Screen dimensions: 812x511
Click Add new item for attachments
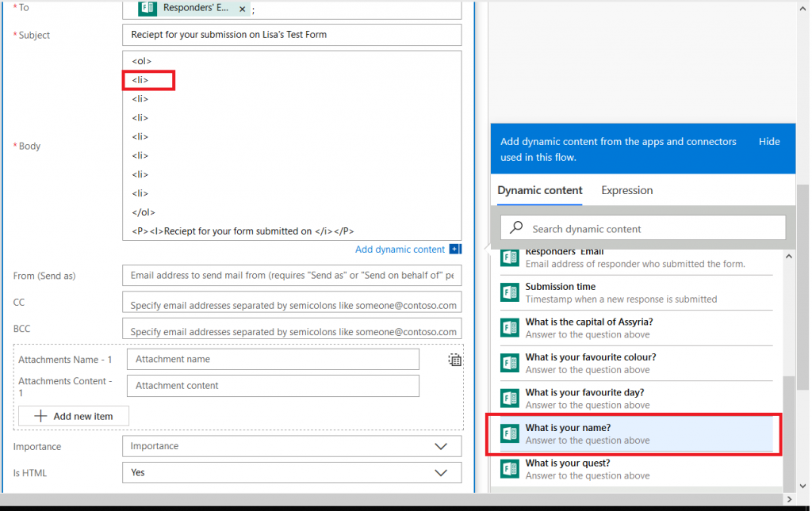click(x=73, y=415)
